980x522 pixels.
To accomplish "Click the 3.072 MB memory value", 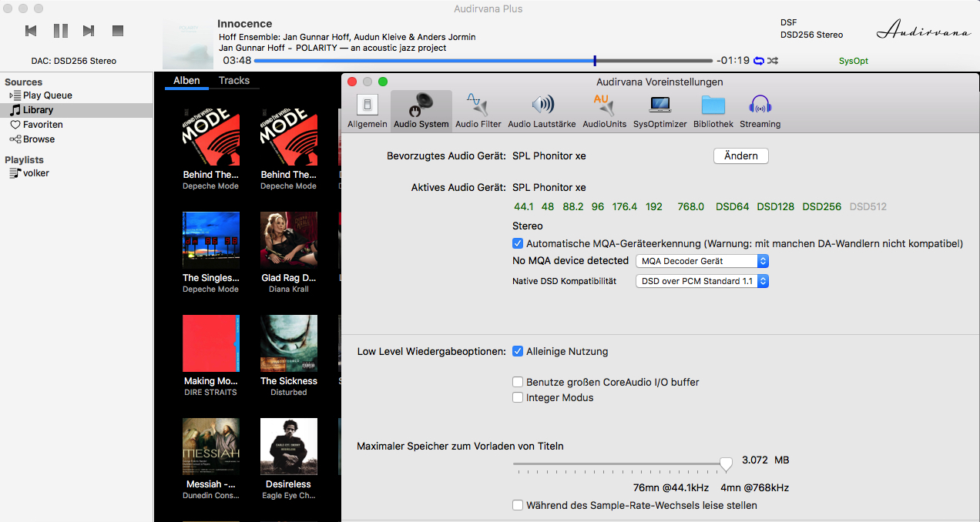I will pos(765,460).
